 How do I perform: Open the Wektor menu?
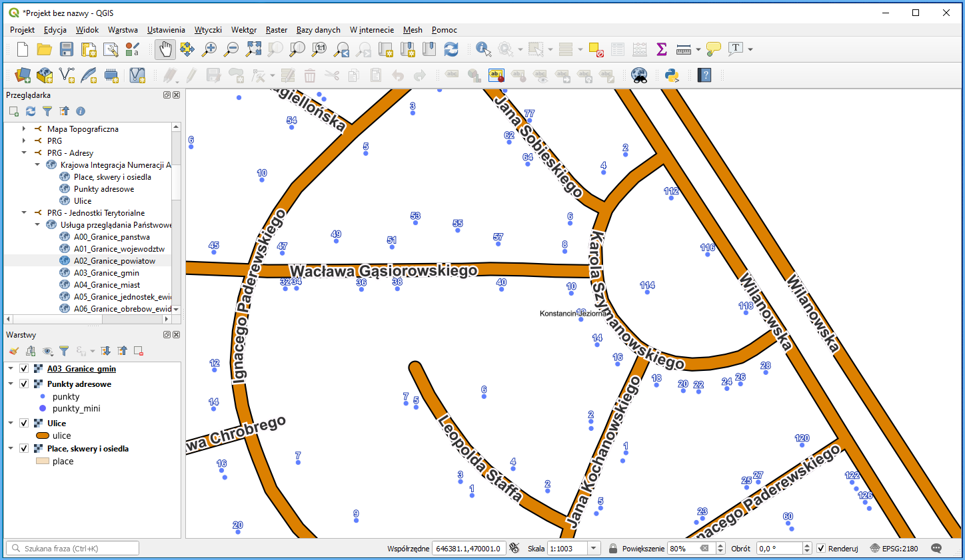pos(244,30)
